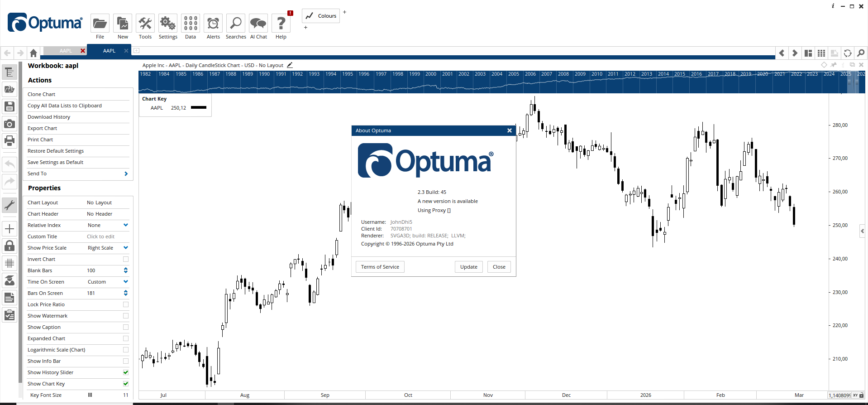Open the AI Chat tool
Viewport: 868px width, 405px height.
(x=258, y=24)
